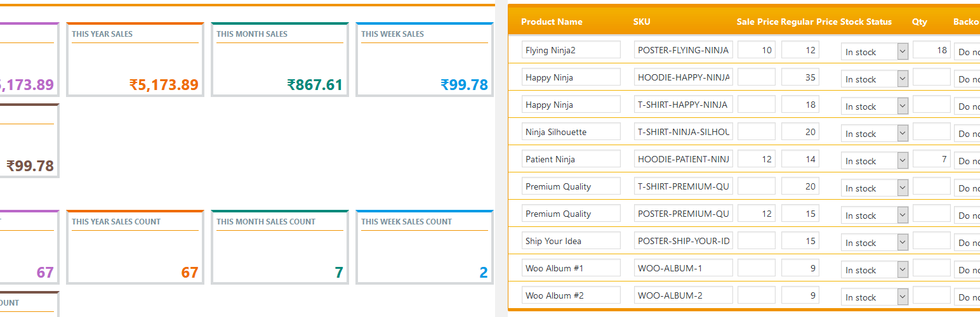980x317 pixels.
Task: Open stock status dropdown for HOODIE-HAPPY-NINJA row
Action: tap(875, 79)
